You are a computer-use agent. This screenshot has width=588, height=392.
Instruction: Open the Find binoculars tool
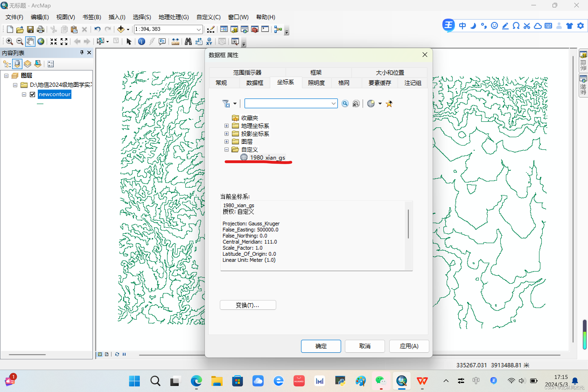pyautogui.click(x=188, y=41)
